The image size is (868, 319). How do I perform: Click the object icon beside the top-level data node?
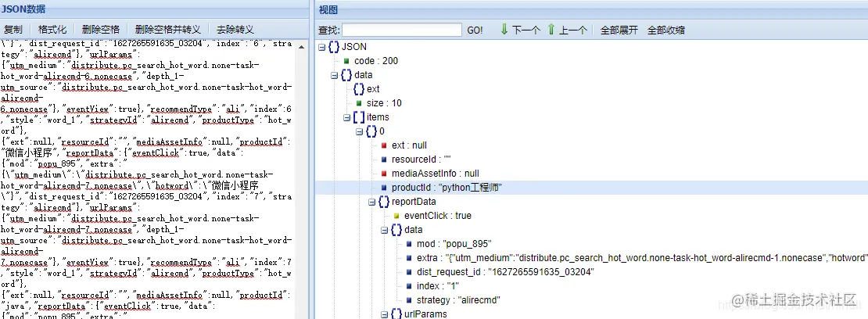(x=346, y=75)
